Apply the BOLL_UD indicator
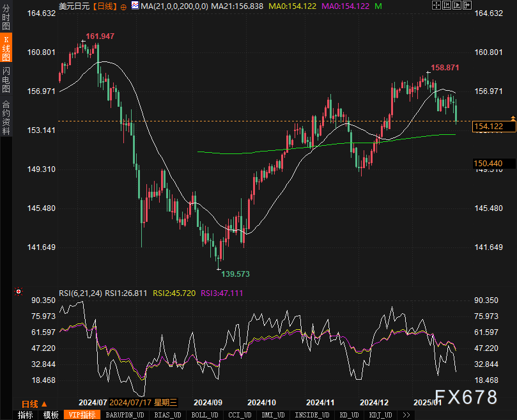 coord(204,415)
